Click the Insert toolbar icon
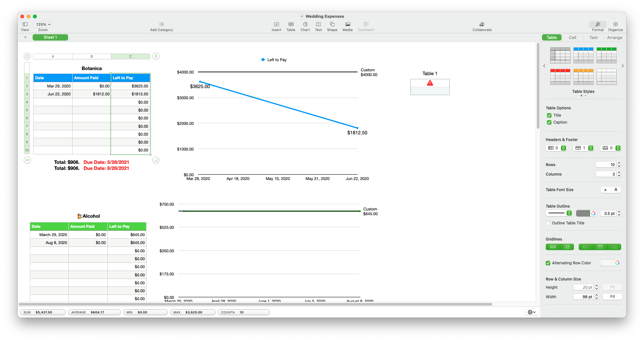The width and height of the screenshot is (644, 341). [276, 24]
